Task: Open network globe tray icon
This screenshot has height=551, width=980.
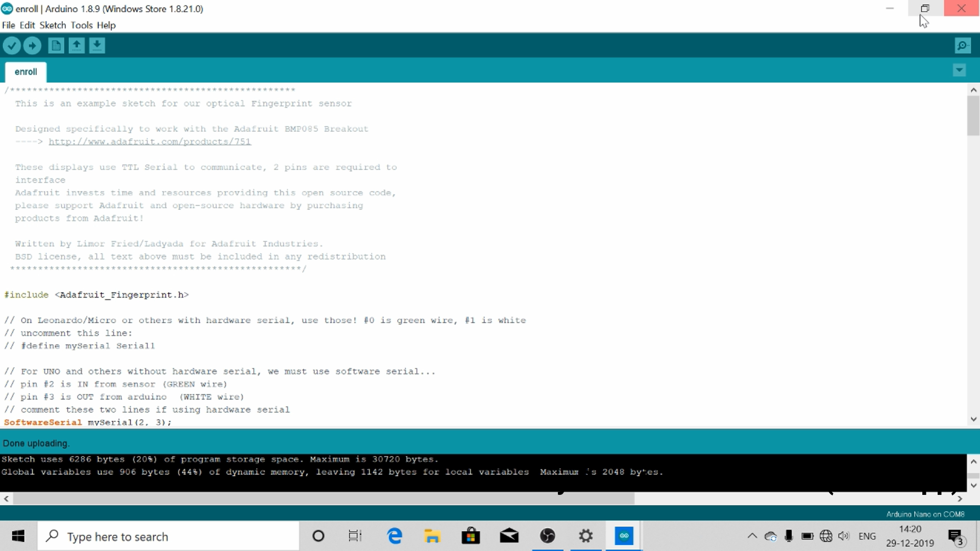Action: [826, 536]
